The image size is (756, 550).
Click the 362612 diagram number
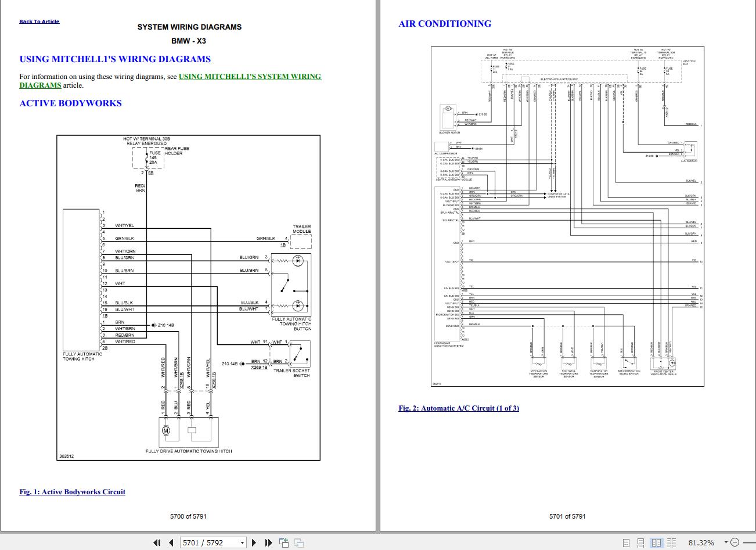tap(66, 456)
